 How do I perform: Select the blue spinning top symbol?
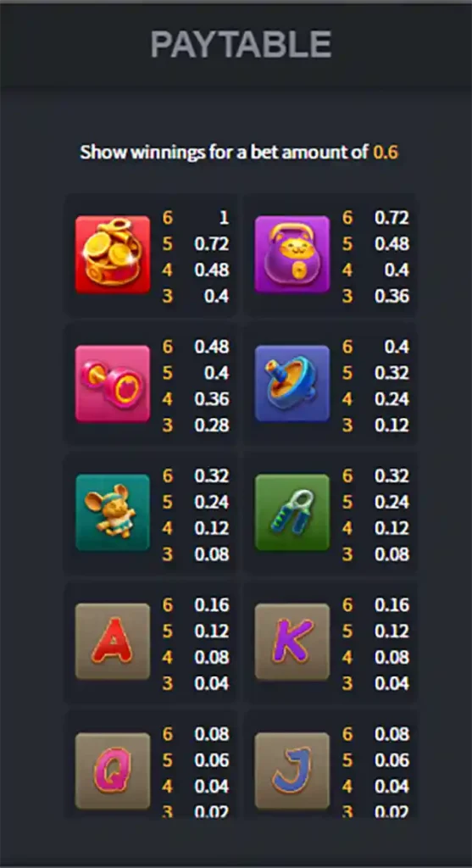(292, 384)
